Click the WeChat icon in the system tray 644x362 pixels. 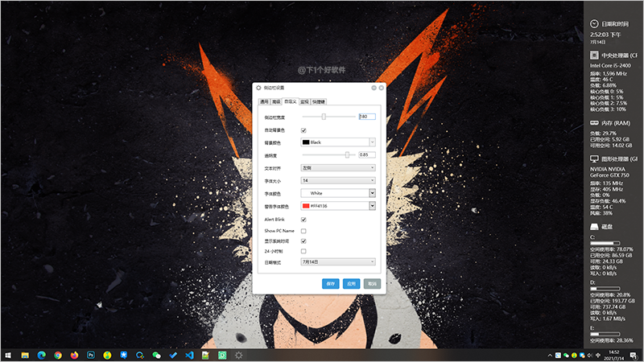pyautogui.click(x=566, y=356)
